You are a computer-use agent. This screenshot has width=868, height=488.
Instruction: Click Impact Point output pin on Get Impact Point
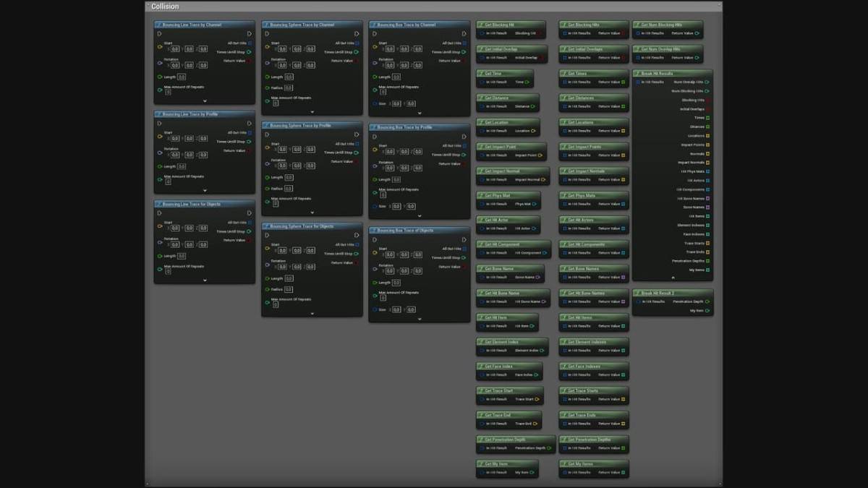541,155
